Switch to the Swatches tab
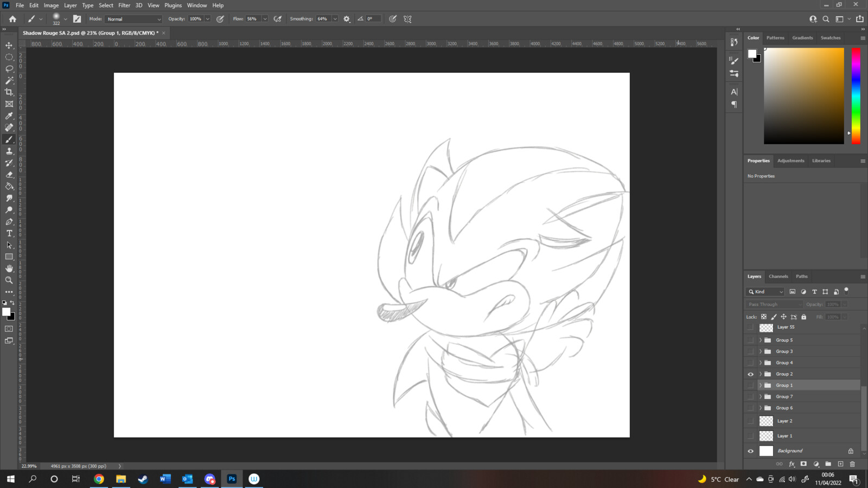 click(830, 38)
